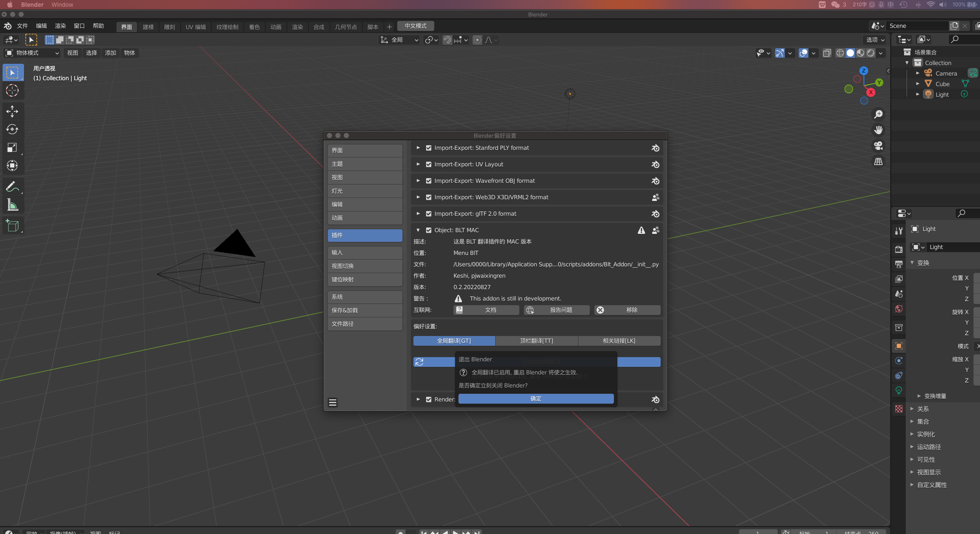
Task: Select the Rotate tool
Action: pos(12,129)
